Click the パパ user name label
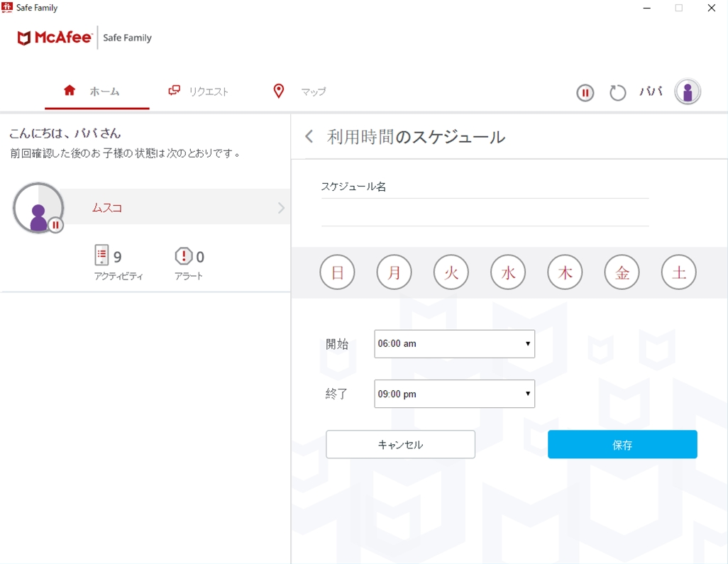 click(x=651, y=92)
